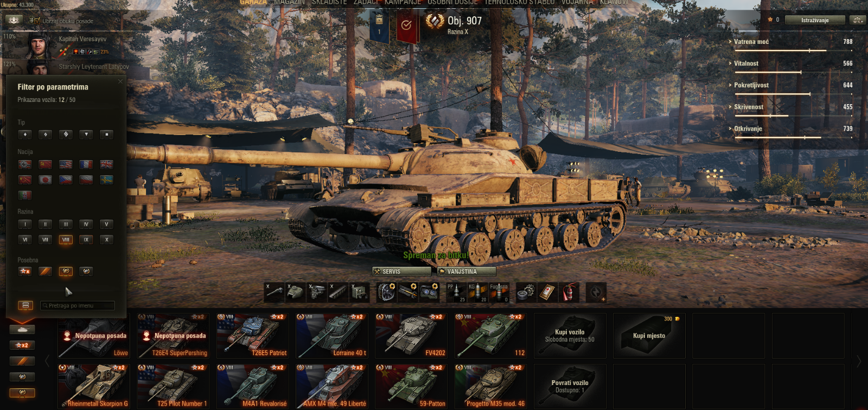Toggle the USA nation flag filter
The width and height of the screenshot is (868, 410).
coord(66,164)
